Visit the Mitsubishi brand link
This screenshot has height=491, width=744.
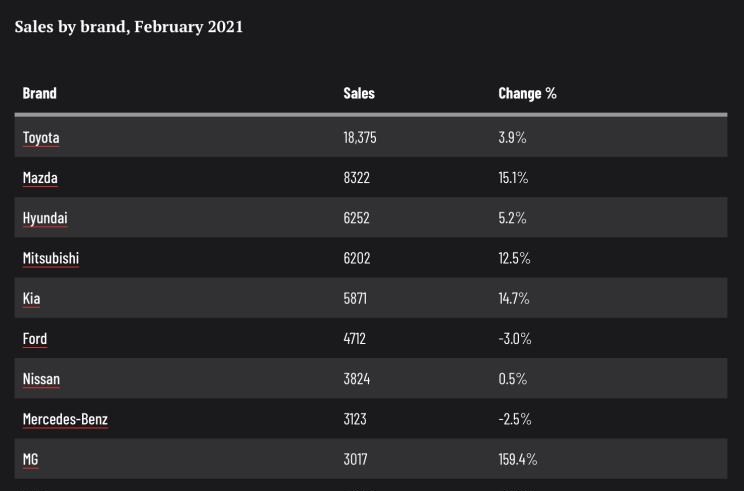pos(51,258)
